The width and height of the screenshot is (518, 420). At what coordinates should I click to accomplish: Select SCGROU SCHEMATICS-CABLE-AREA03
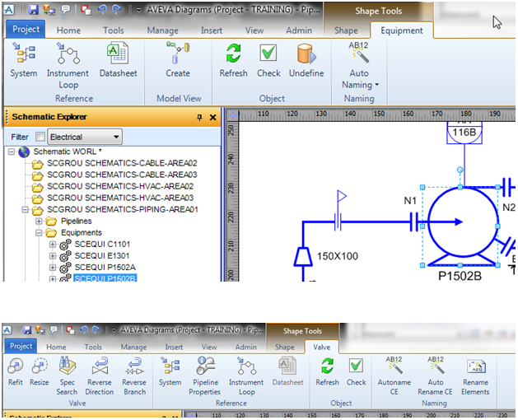tap(122, 175)
